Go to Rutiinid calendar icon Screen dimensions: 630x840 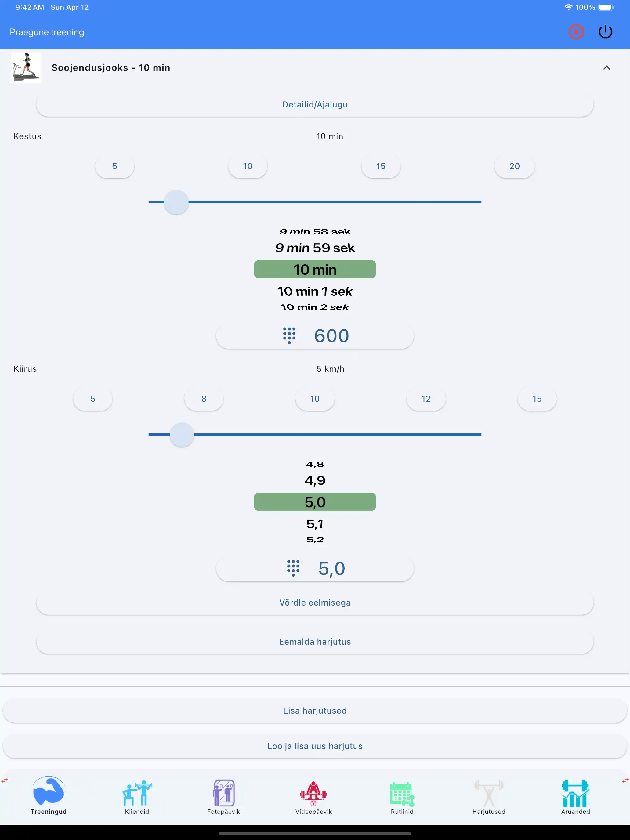pyautogui.click(x=402, y=794)
